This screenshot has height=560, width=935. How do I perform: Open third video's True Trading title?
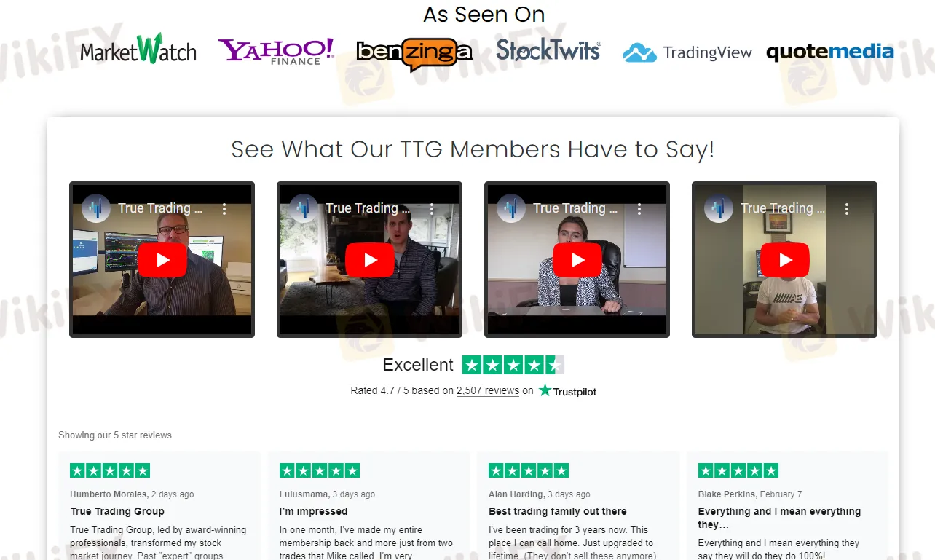(x=575, y=208)
